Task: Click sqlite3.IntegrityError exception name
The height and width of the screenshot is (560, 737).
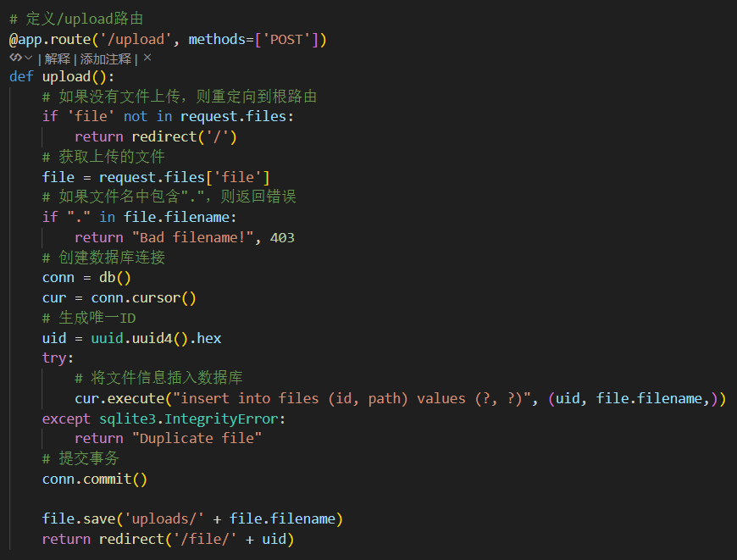Action: click(x=192, y=419)
